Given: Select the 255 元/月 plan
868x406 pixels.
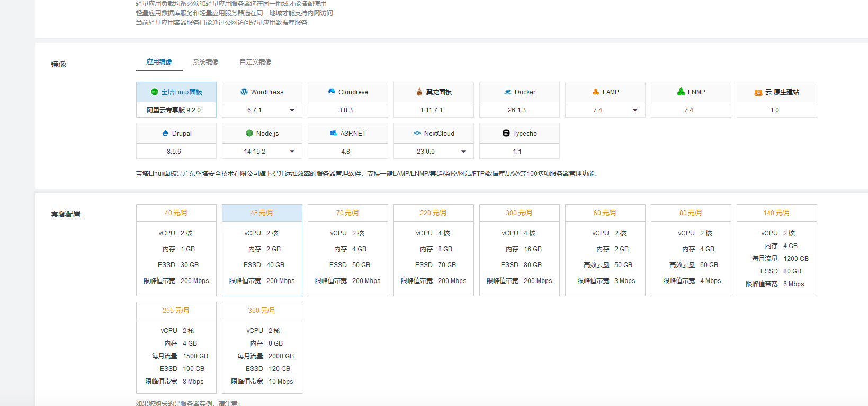Looking at the screenshot, I should click(176, 348).
